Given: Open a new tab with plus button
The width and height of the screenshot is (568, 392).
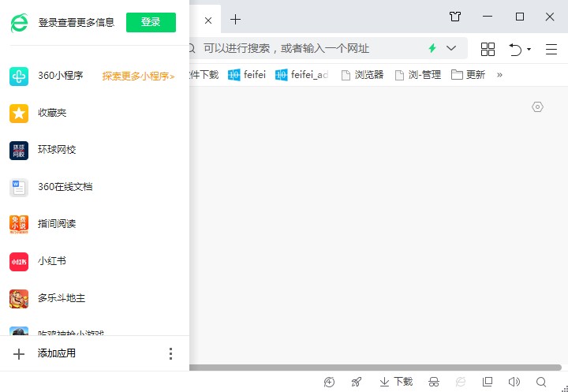Looking at the screenshot, I should click(x=235, y=20).
